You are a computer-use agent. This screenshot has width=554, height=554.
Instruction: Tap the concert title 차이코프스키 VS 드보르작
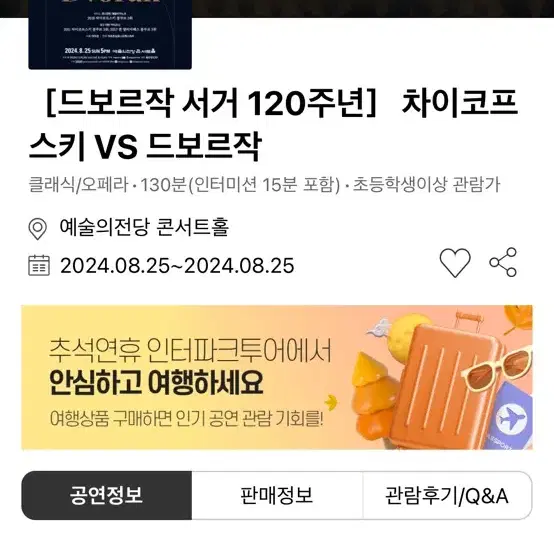273,124
